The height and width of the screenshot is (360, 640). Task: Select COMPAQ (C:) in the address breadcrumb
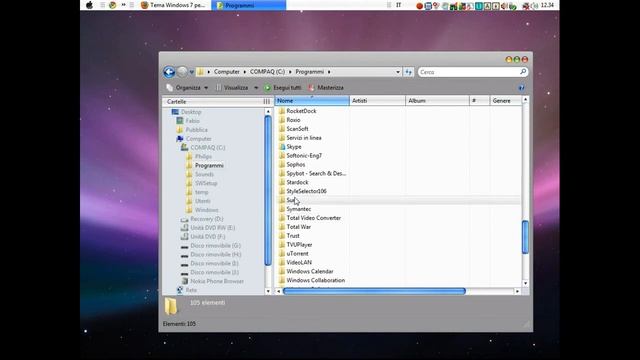pos(267,72)
